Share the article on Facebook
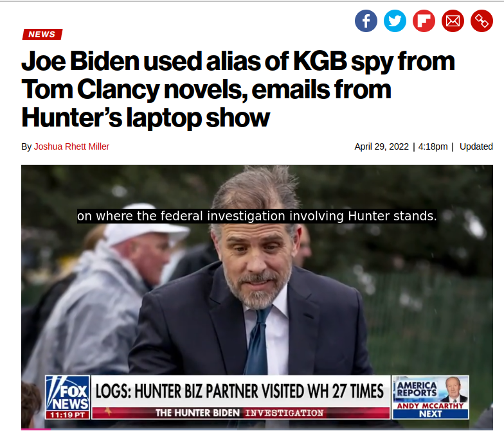504x440 pixels. pos(366,21)
